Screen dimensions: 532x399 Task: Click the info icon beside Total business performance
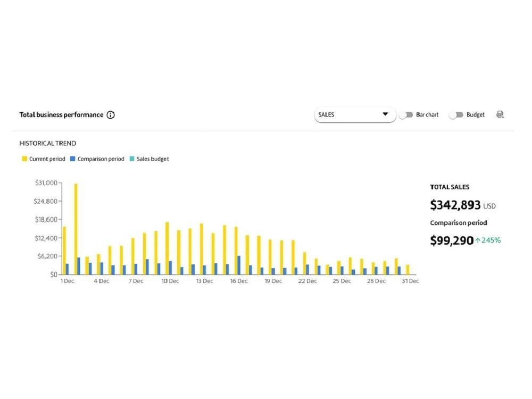[x=111, y=115]
